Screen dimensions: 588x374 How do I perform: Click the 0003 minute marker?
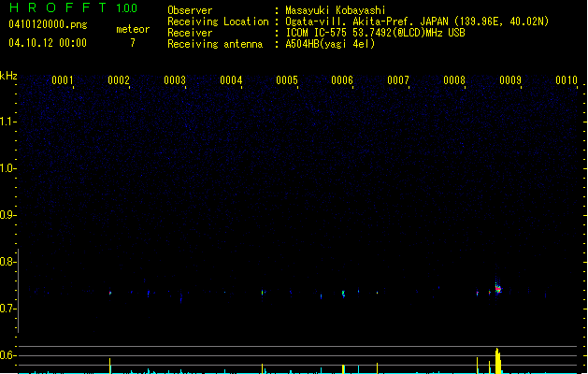175,80
